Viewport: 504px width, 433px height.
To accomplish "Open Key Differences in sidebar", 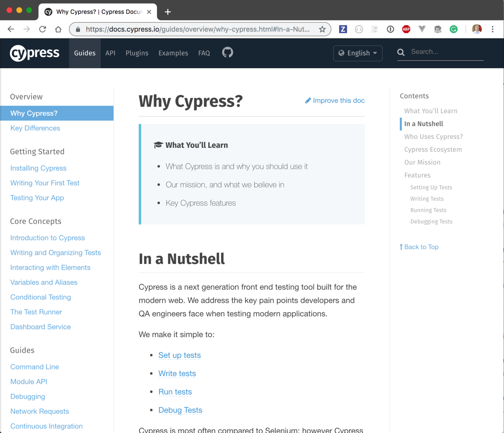I will coord(35,128).
